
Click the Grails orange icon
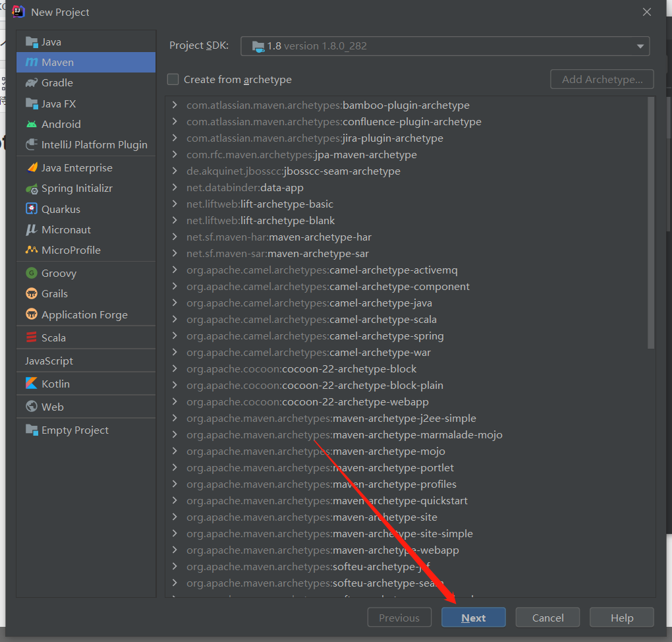click(x=31, y=293)
